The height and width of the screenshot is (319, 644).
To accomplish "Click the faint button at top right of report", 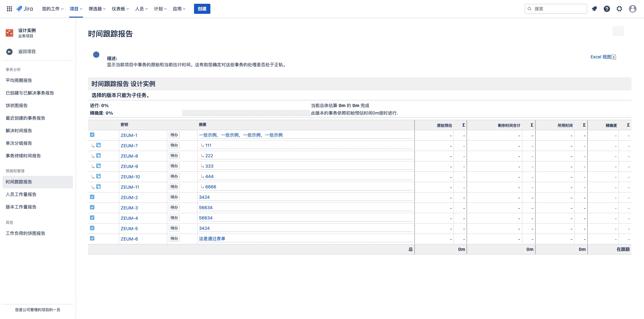I will point(618,31).
